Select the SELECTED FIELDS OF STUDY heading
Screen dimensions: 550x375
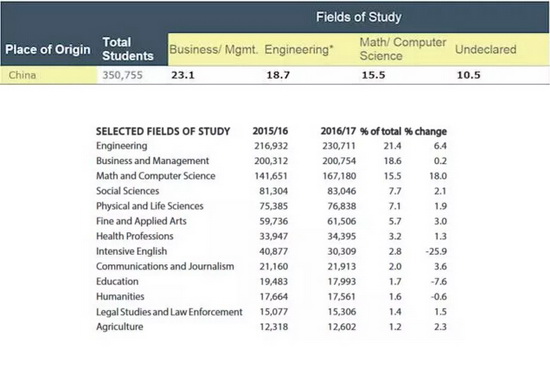(163, 131)
